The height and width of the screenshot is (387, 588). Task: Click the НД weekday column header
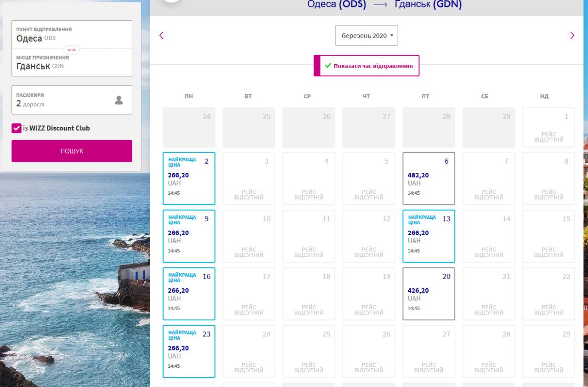(544, 97)
